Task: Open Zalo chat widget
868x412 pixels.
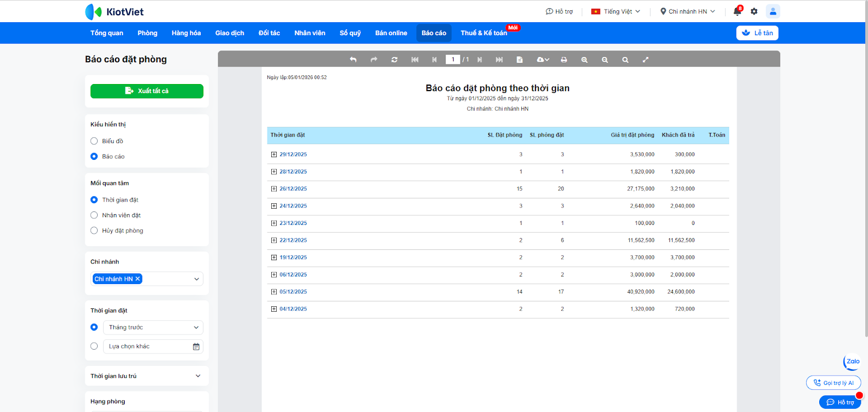Action: tap(852, 362)
